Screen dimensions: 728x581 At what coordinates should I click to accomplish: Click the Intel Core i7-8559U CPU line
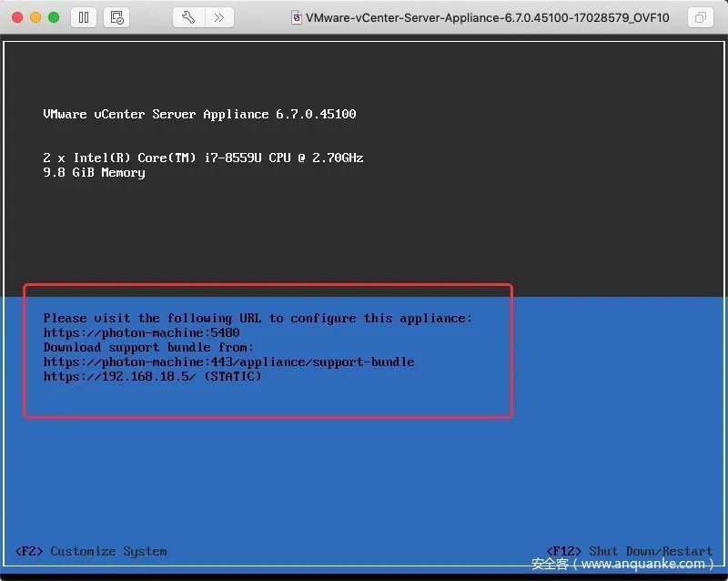(203, 158)
